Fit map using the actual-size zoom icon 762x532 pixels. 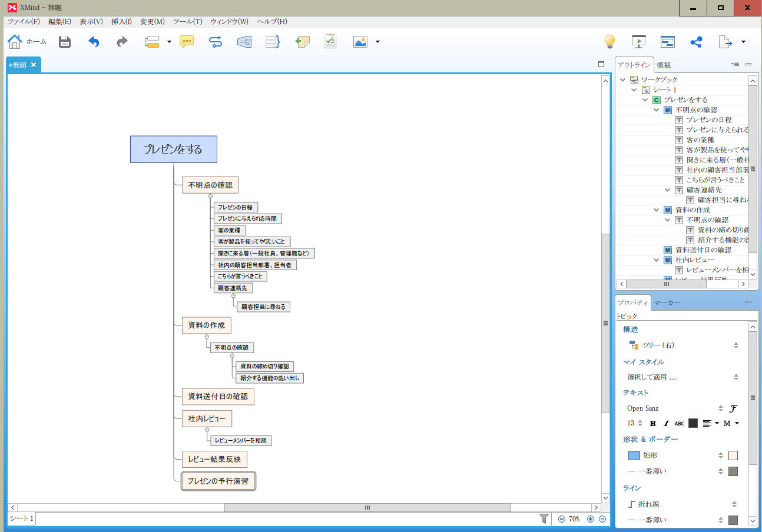[602, 519]
